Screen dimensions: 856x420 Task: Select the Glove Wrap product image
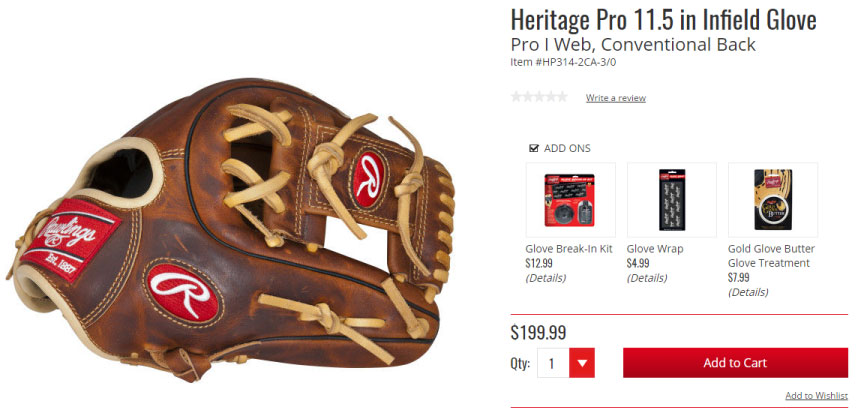[x=671, y=200]
